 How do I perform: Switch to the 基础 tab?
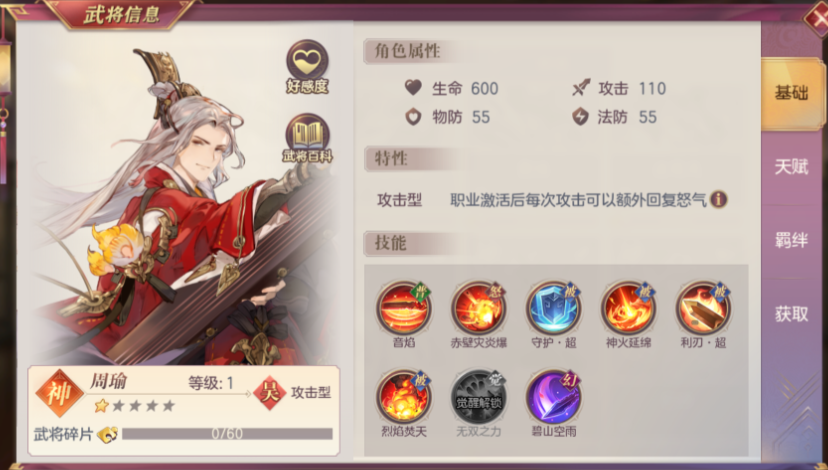791,93
